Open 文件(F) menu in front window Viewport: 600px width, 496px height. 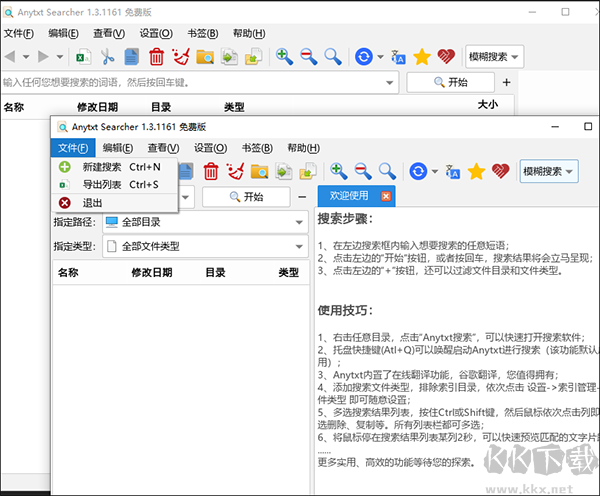73,148
